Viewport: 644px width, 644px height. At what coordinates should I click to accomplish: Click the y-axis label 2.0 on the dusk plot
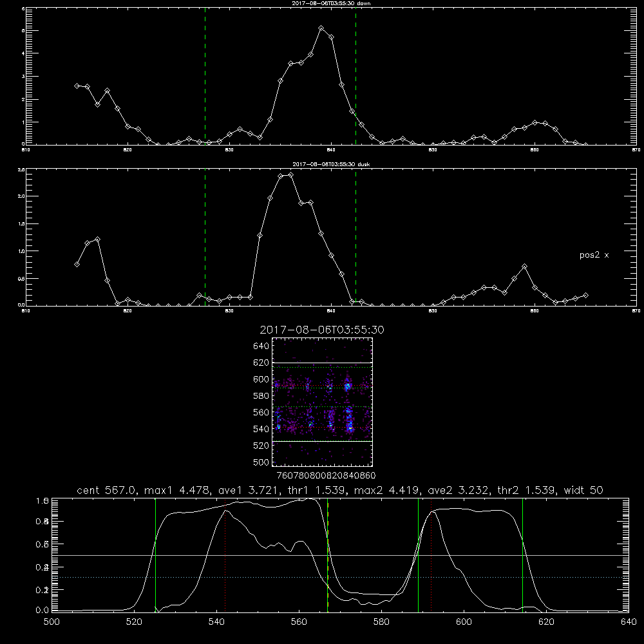coord(22,196)
